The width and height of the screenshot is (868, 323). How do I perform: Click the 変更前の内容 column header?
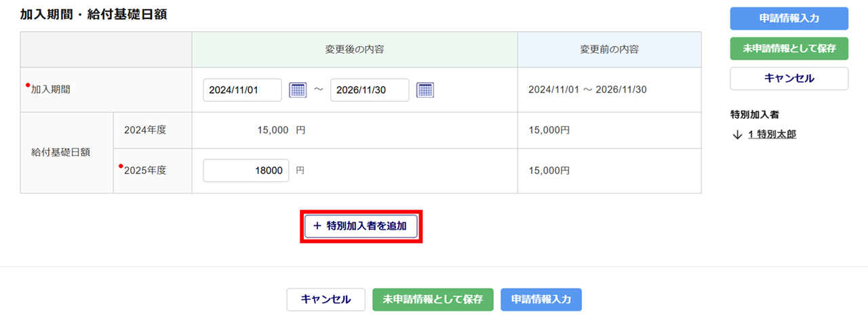(609, 50)
